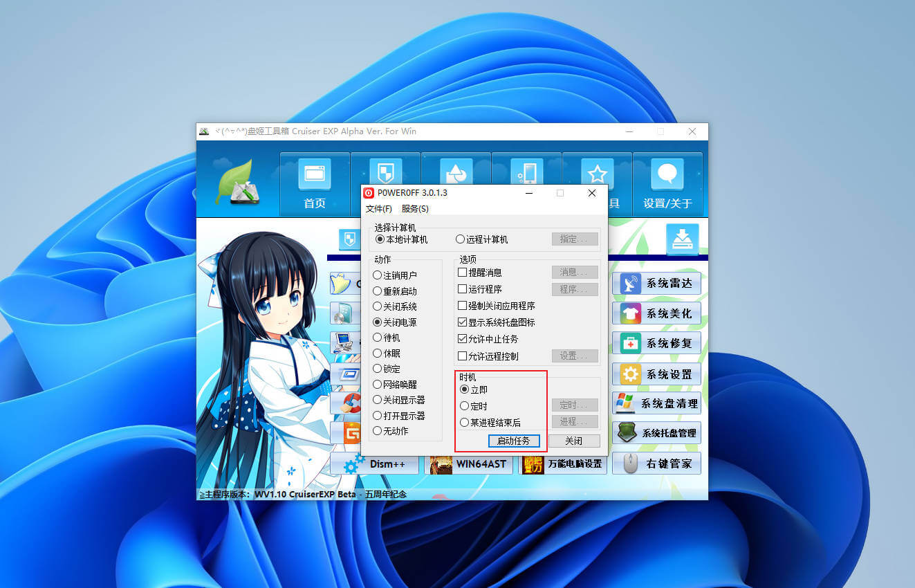Click the 启动任务 button

pos(514,441)
